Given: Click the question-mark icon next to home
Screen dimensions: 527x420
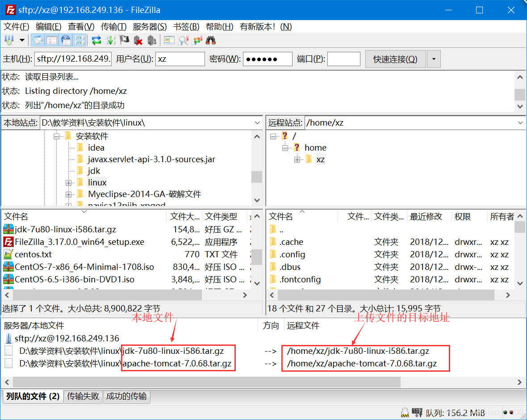Looking at the screenshot, I should 297,147.
